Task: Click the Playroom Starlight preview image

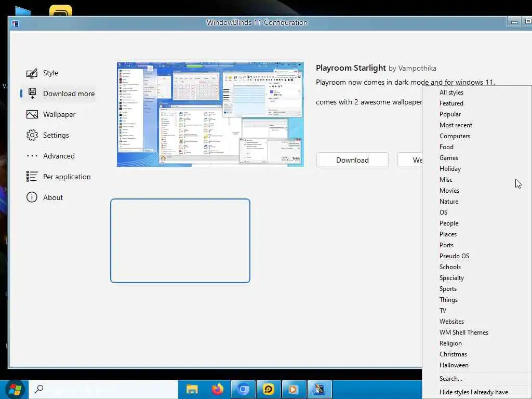Action: pyautogui.click(x=210, y=114)
